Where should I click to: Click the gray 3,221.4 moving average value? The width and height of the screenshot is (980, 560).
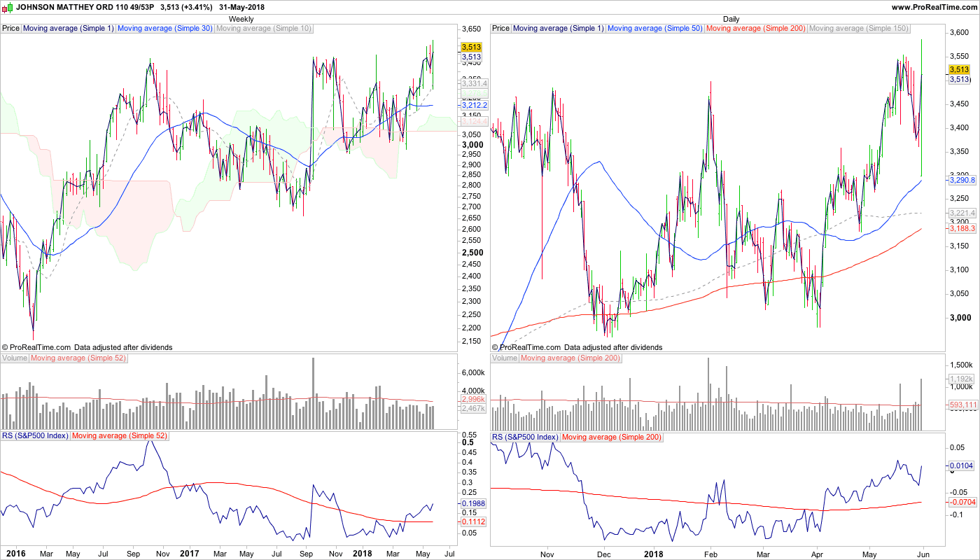click(962, 213)
